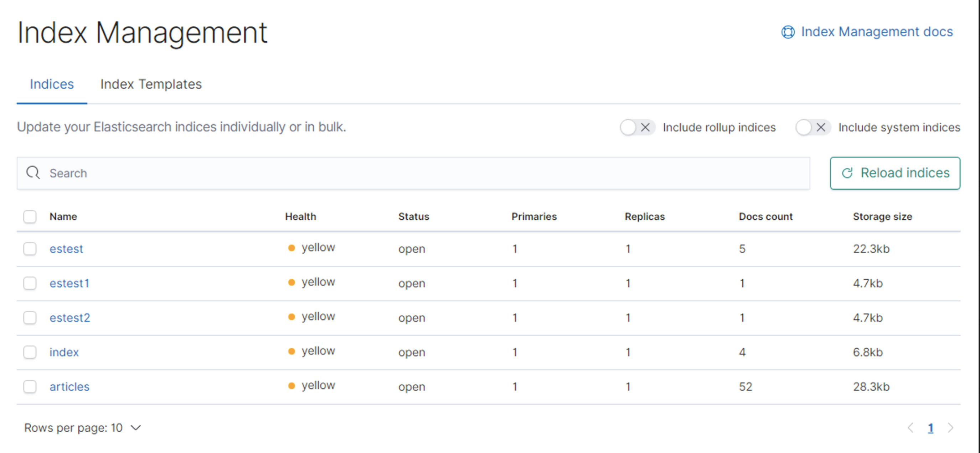
Task: Click the next page arrow
Action: coord(950,428)
